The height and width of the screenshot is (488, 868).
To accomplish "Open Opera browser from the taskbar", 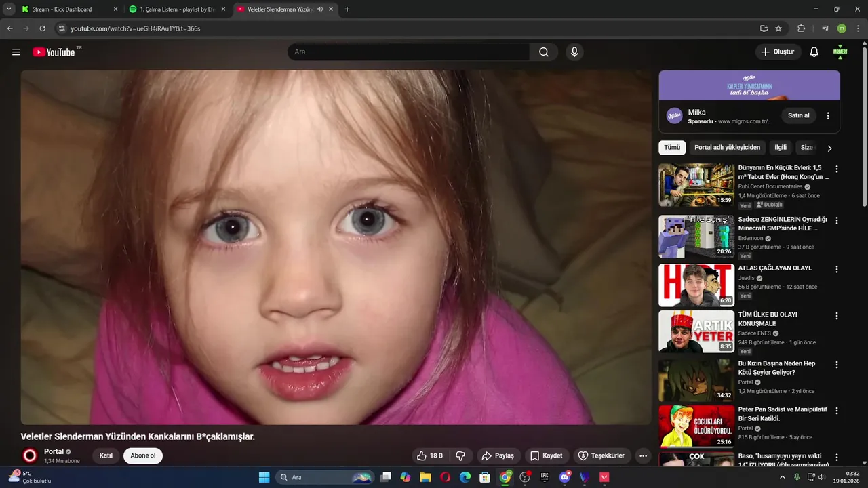I will [445, 477].
